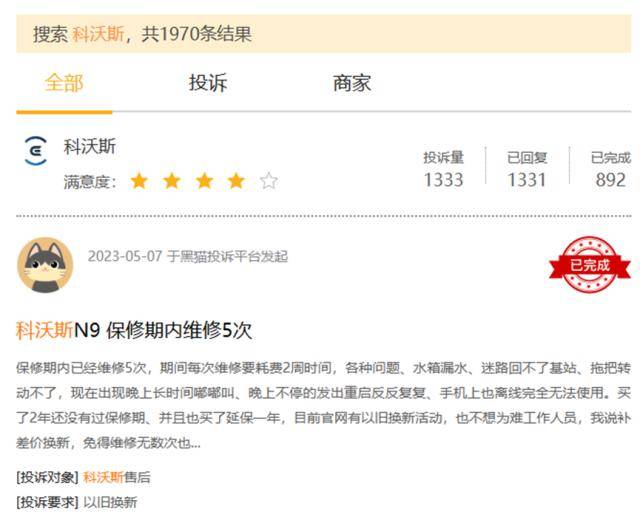This screenshot has height=531, width=640.
Task: Open the 科沃斯 merchant name link
Action: pos(90,146)
